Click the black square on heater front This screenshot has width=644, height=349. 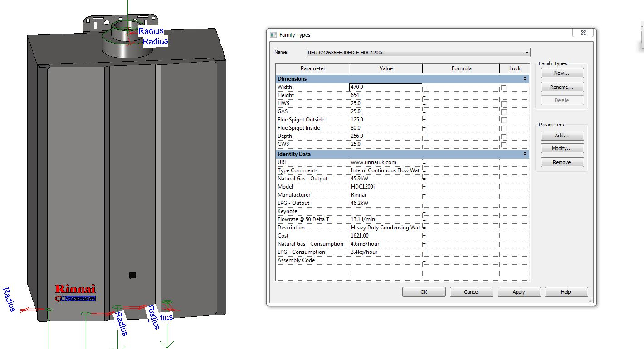click(x=132, y=275)
